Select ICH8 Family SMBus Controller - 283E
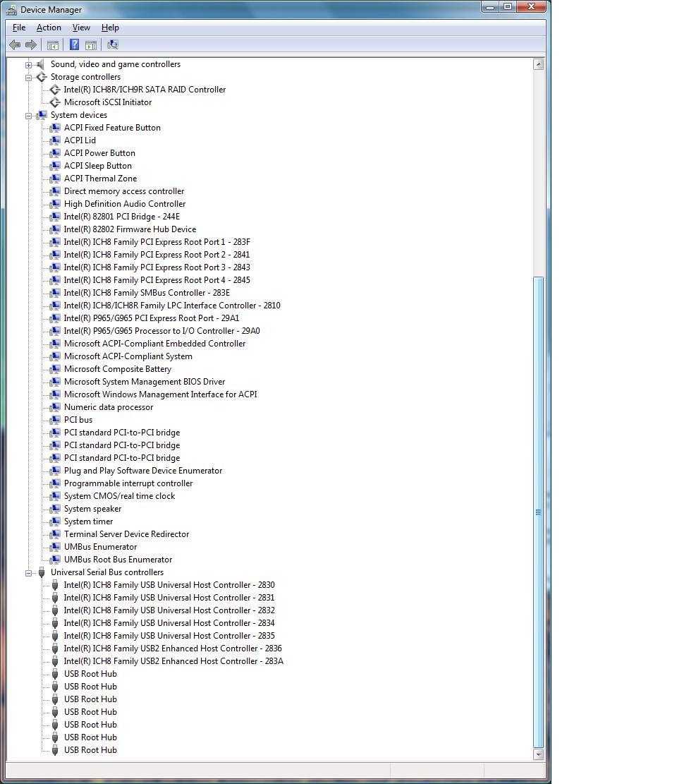This screenshot has height=784, width=677. (x=147, y=292)
